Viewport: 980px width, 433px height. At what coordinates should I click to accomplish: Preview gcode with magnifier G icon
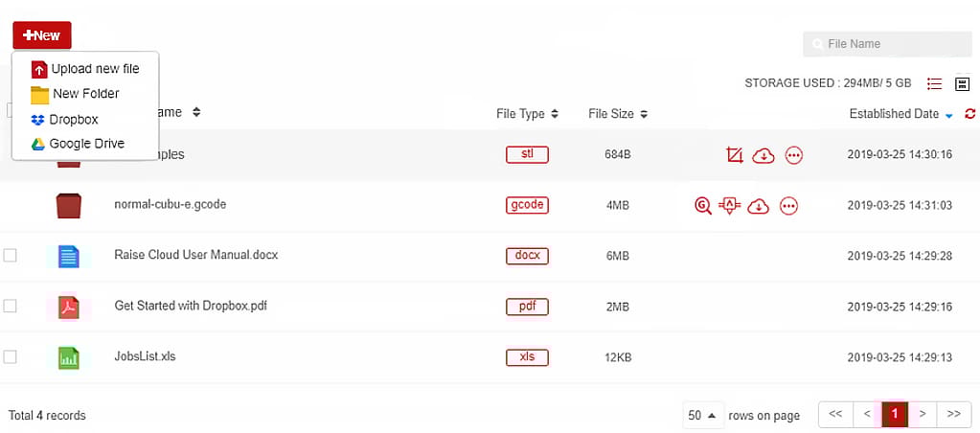pyautogui.click(x=703, y=206)
